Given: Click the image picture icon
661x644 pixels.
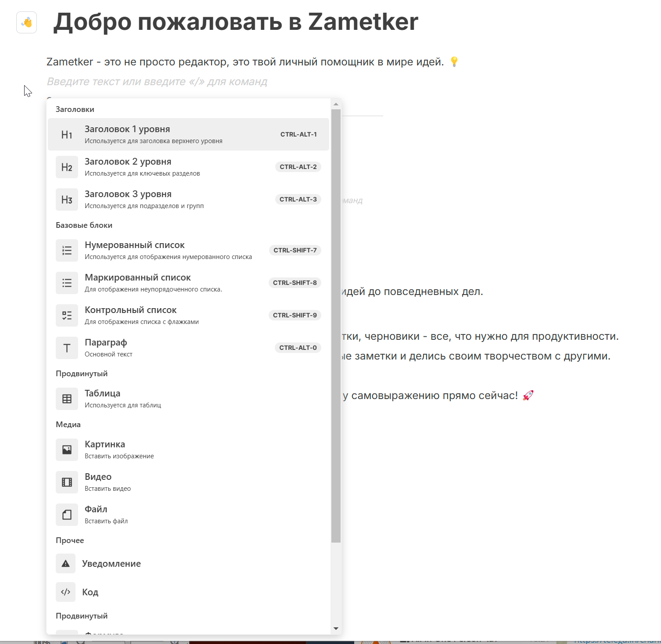Looking at the screenshot, I should pyautogui.click(x=67, y=450).
